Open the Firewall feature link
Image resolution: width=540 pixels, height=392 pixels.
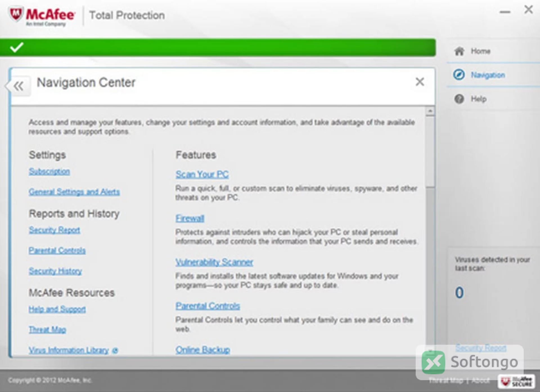(x=190, y=218)
